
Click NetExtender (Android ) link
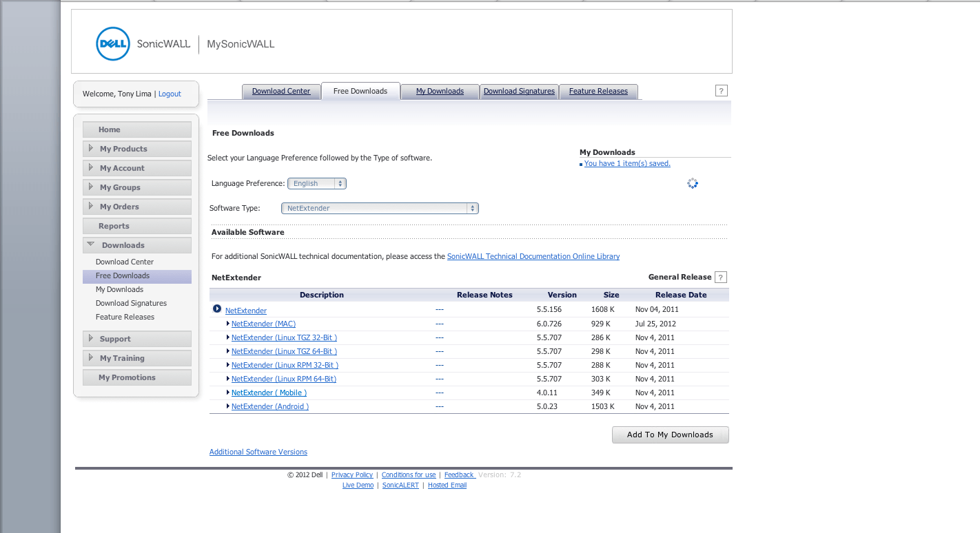(x=270, y=406)
